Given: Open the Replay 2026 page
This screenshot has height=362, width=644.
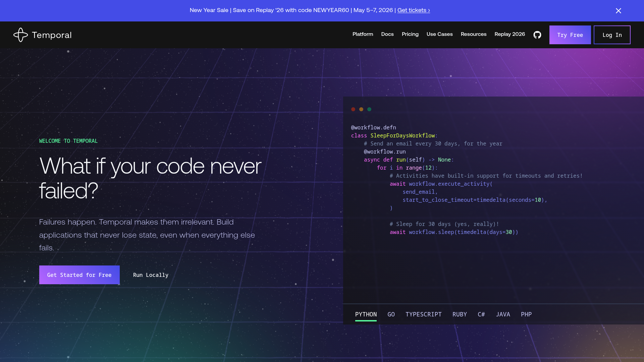Looking at the screenshot, I should [x=509, y=35].
